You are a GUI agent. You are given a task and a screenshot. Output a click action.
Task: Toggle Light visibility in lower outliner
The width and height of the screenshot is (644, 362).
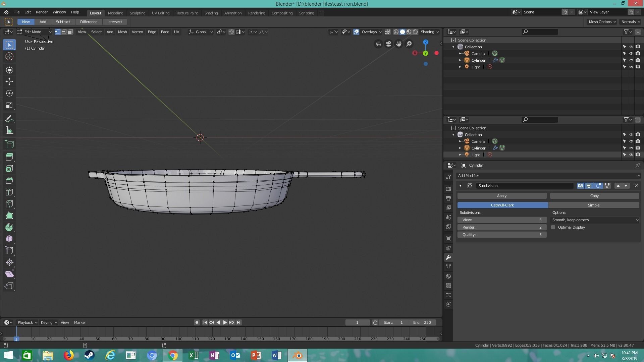coord(631,155)
